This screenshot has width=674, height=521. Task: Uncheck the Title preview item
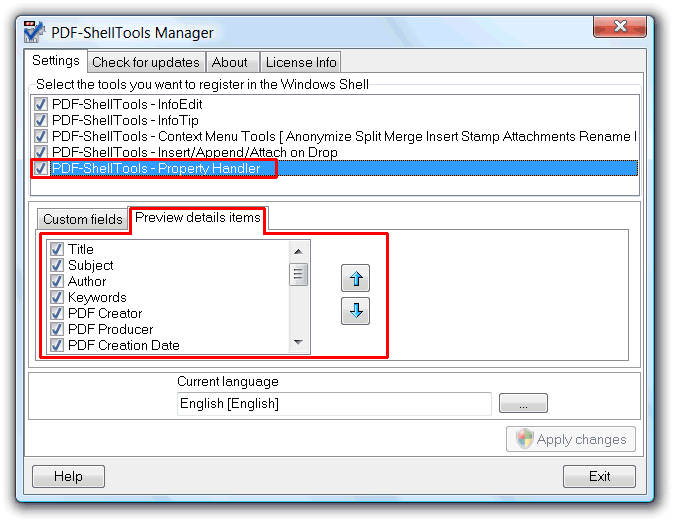click(57, 249)
